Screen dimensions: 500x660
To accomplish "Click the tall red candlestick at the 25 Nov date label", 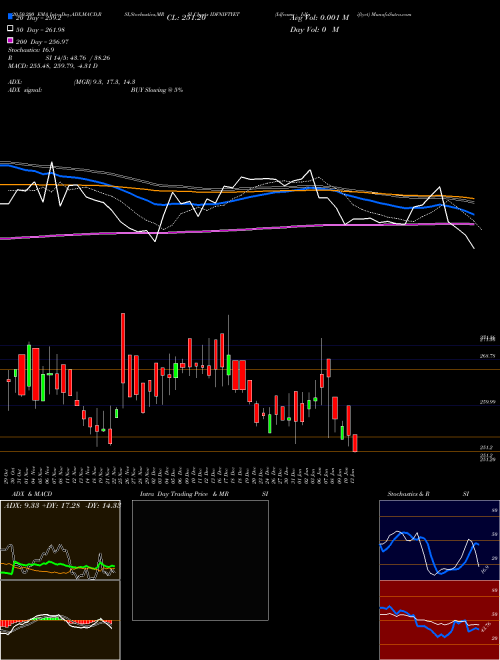I will (123, 348).
